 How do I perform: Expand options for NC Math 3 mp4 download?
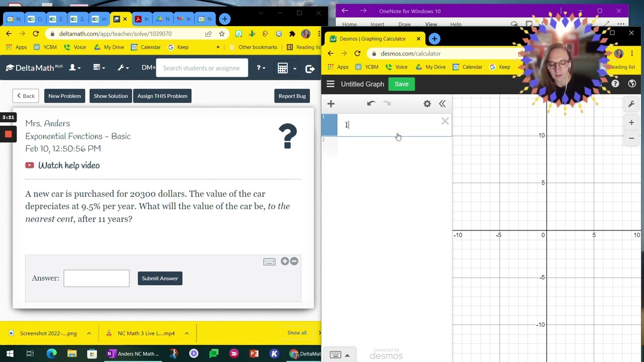pos(187,333)
